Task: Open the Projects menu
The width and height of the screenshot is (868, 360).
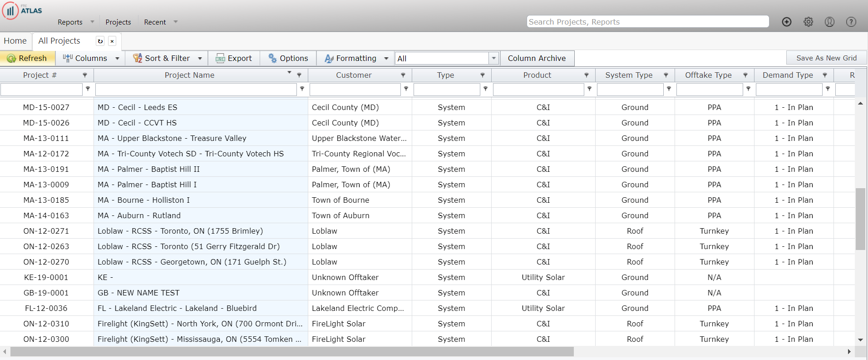Action: tap(118, 22)
